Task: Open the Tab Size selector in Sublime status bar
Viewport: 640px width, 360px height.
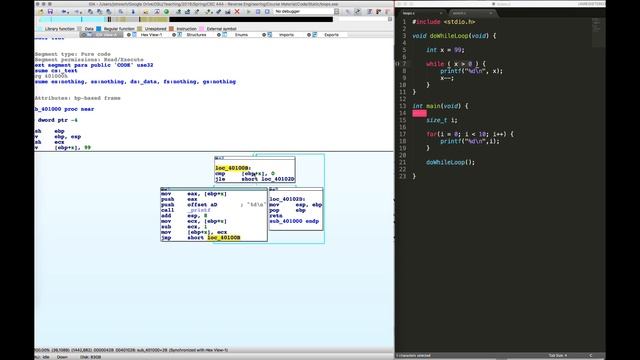Action: (558, 356)
